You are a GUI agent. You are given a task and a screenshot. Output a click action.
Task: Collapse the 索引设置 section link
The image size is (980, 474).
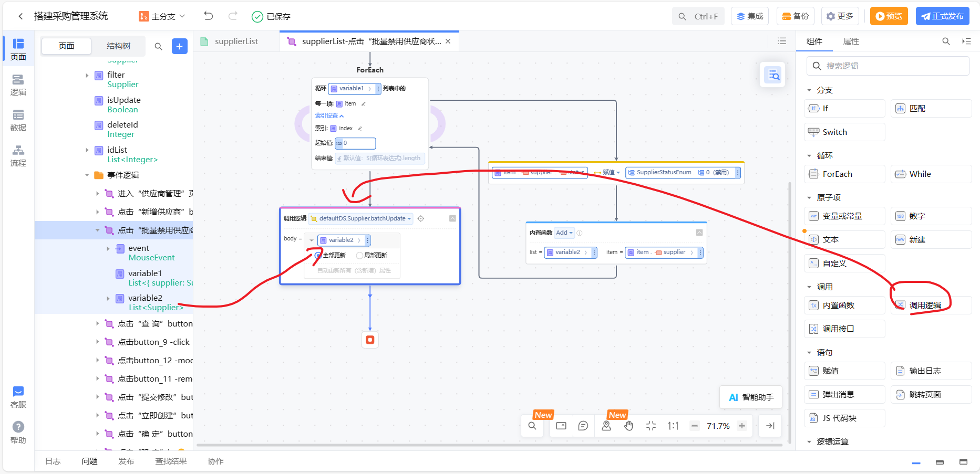point(329,115)
